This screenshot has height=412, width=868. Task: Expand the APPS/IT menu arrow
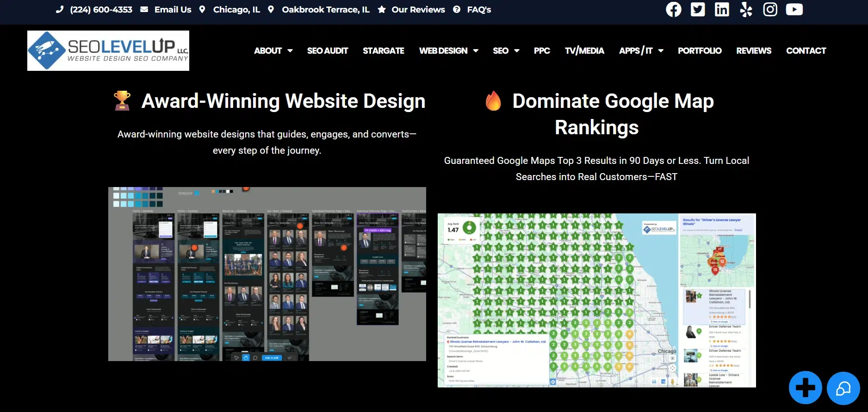(661, 51)
